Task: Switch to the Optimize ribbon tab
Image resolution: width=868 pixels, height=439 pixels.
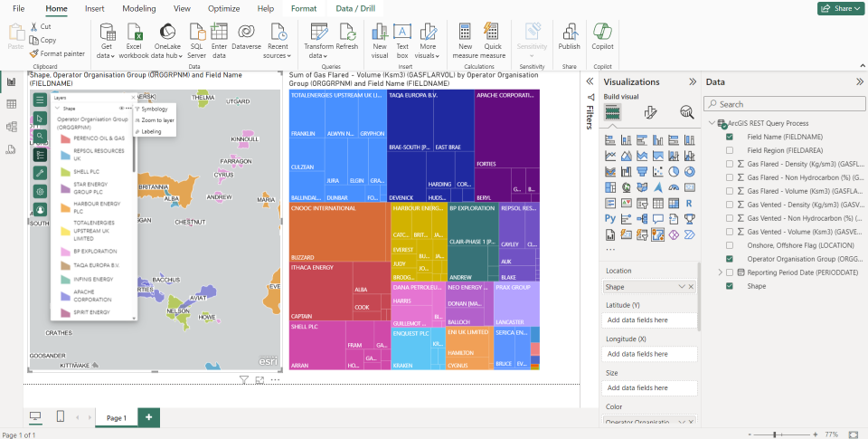Action: tap(223, 8)
